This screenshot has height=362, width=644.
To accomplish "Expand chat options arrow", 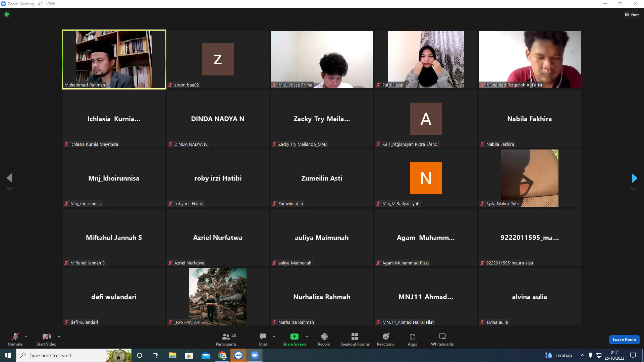I will coord(274,337).
